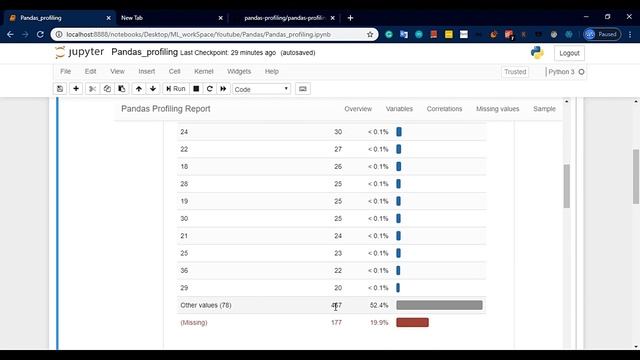Click the Jupyter logo
Image resolution: width=640 pixels, height=360 pixels.
coord(80,52)
